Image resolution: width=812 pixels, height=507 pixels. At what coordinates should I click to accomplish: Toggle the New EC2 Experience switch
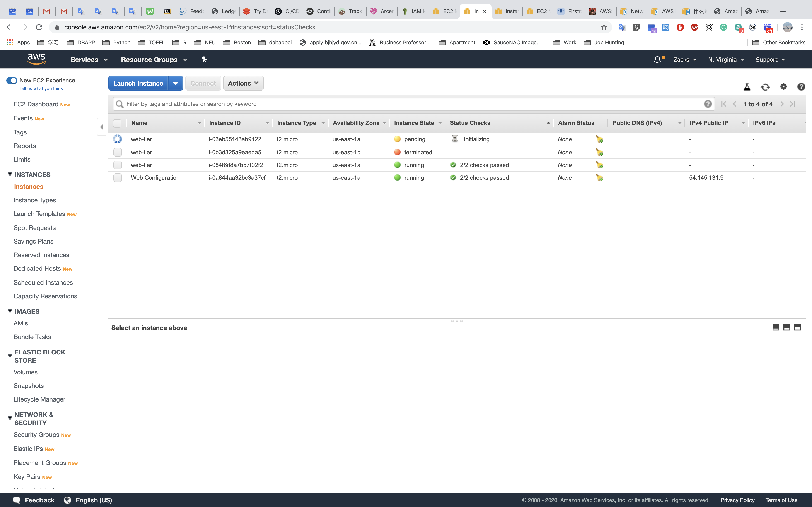(12, 81)
